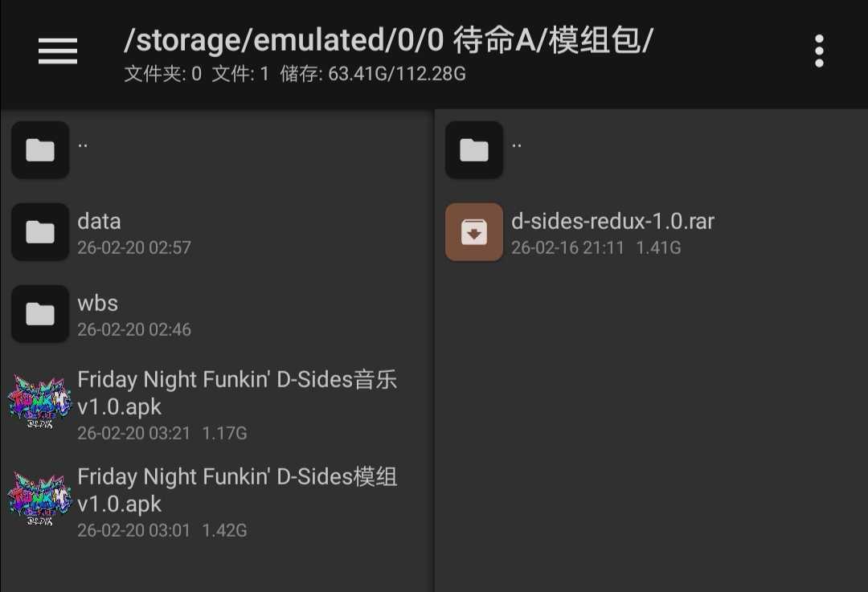Screen dimensions: 868x592
Task: Open the wbs folder by name
Action: tap(97, 304)
